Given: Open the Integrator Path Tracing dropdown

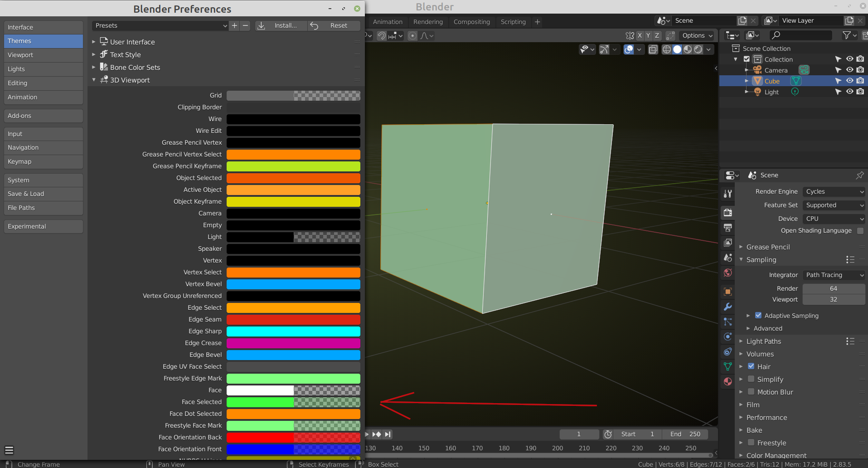Looking at the screenshot, I should [x=833, y=275].
